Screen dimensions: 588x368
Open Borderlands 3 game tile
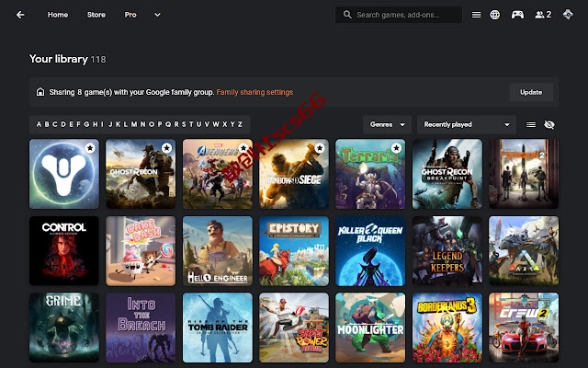pyautogui.click(x=447, y=328)
